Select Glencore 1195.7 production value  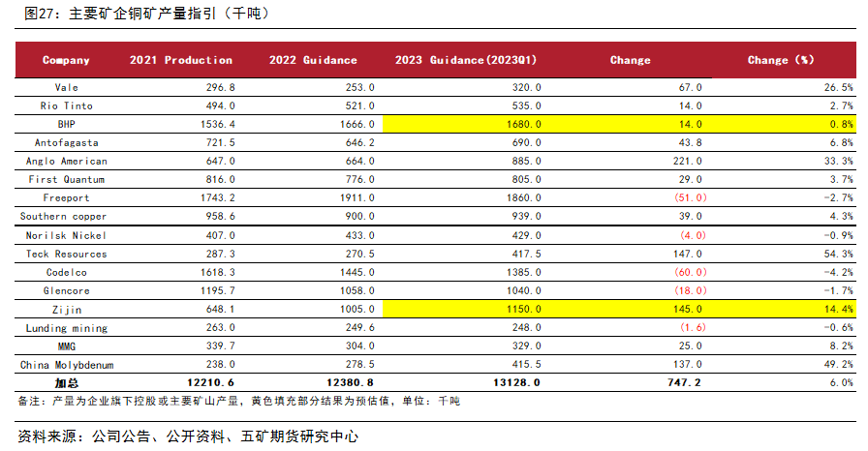tap(218, 290)
